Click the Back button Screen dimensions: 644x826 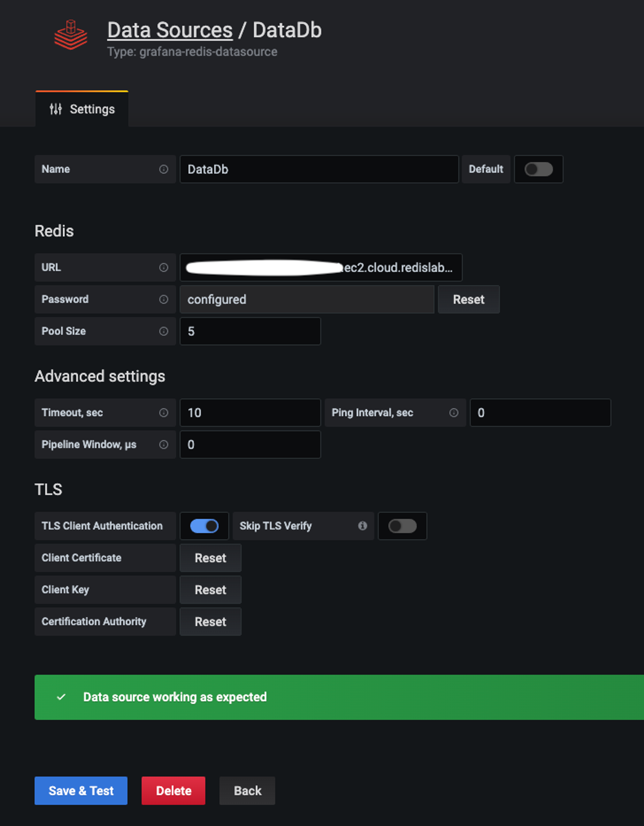coord(247,790)
